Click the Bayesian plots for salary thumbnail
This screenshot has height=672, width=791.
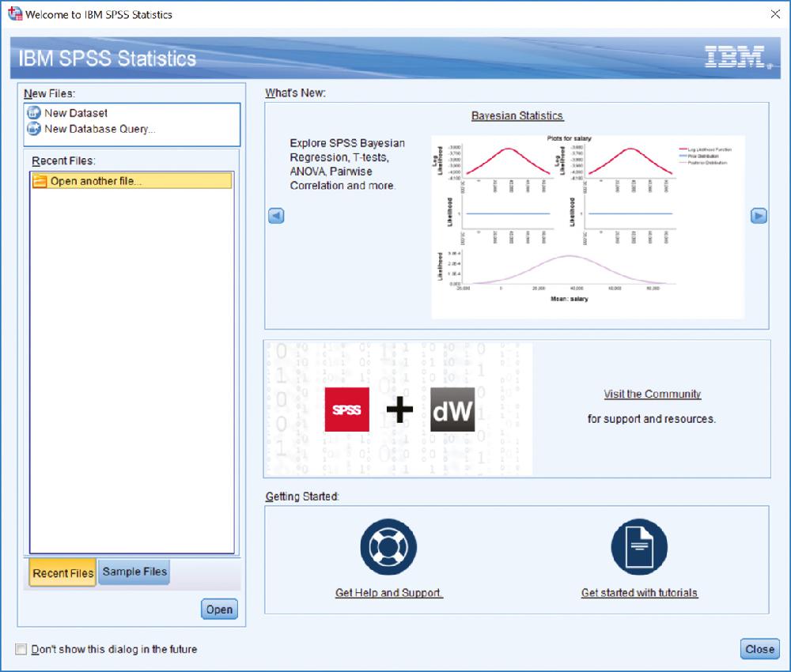coord(587,225)
